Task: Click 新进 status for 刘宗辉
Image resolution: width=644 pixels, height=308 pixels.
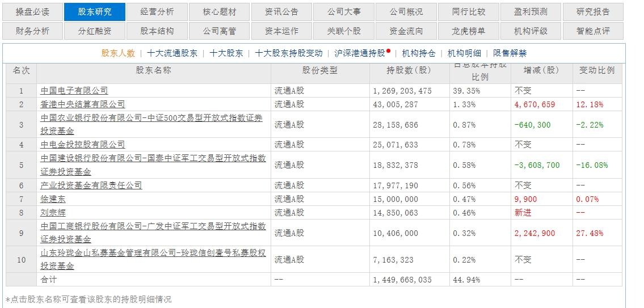Action: (x=523, y=213)
